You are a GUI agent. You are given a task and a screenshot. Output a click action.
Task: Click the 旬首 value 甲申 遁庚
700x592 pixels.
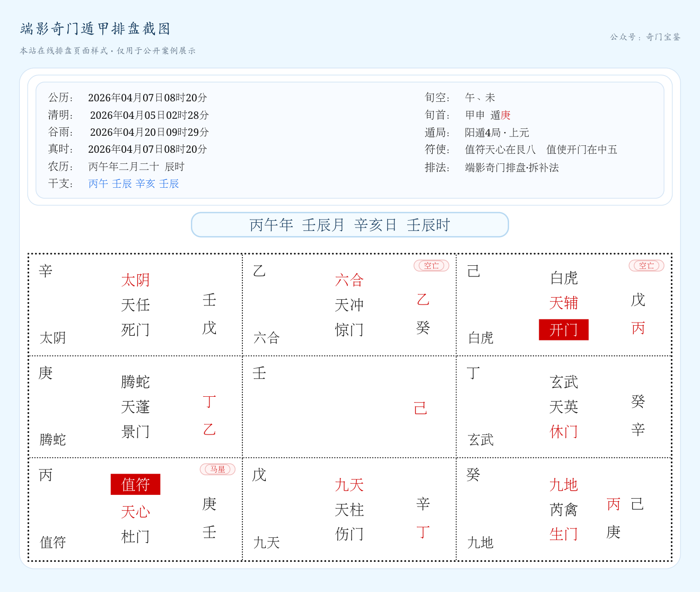coord(488,115)
